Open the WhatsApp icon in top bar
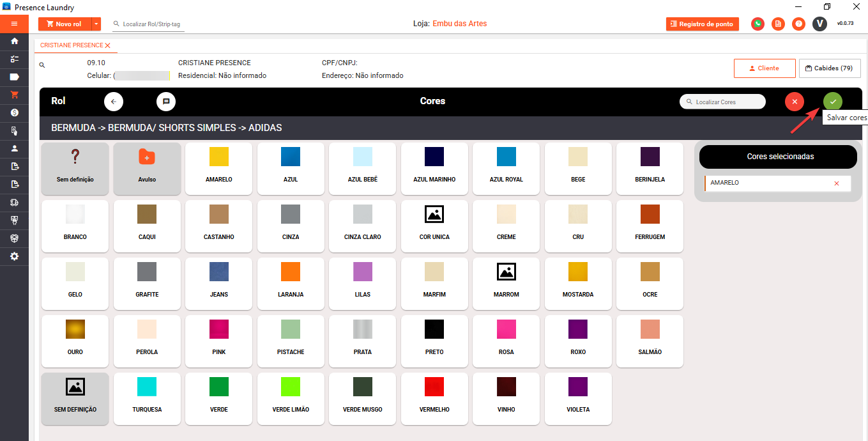 point(758,24)
